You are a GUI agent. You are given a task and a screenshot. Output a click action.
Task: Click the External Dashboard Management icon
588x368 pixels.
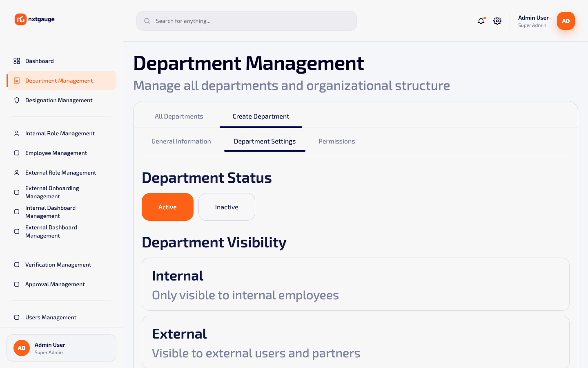tap(17, 231)
